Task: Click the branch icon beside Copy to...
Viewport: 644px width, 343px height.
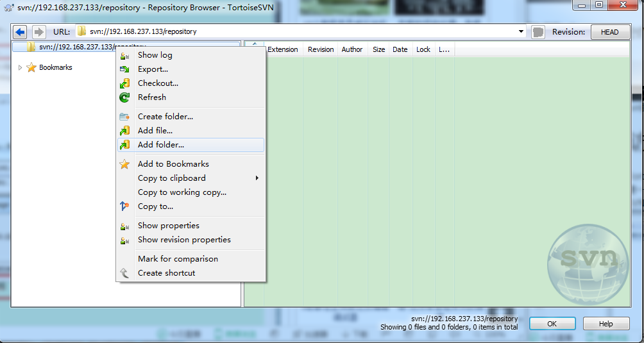Action: pos(124,206)
